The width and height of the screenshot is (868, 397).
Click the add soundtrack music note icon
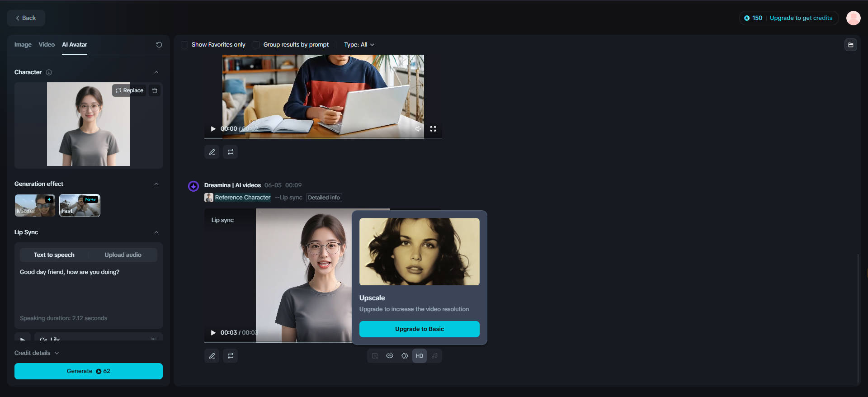pos(434,356)
